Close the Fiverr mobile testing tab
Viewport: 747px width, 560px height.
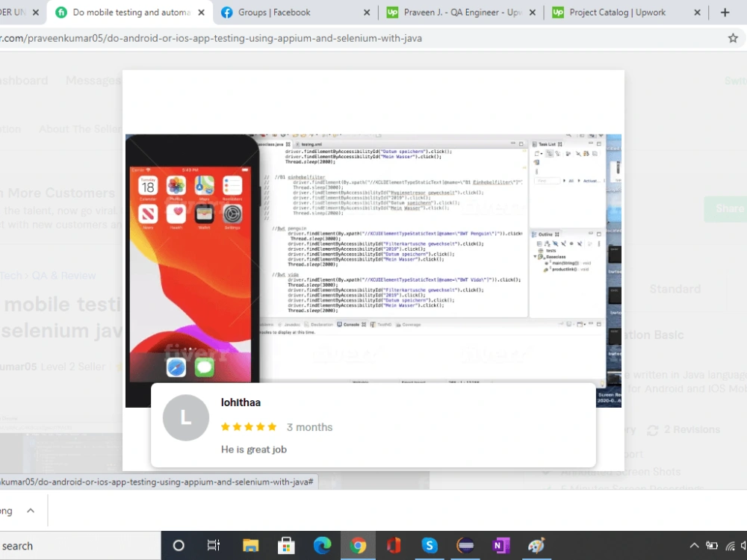coord(201,13)
